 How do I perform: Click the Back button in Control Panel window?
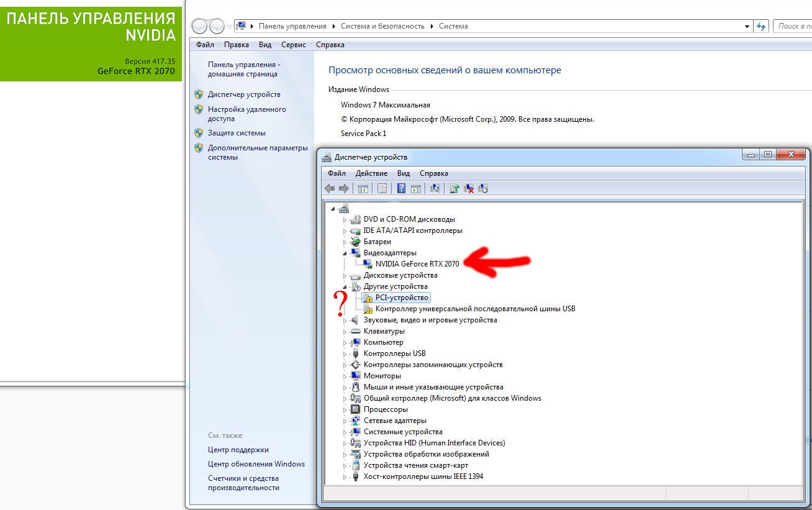coord(200,26)
